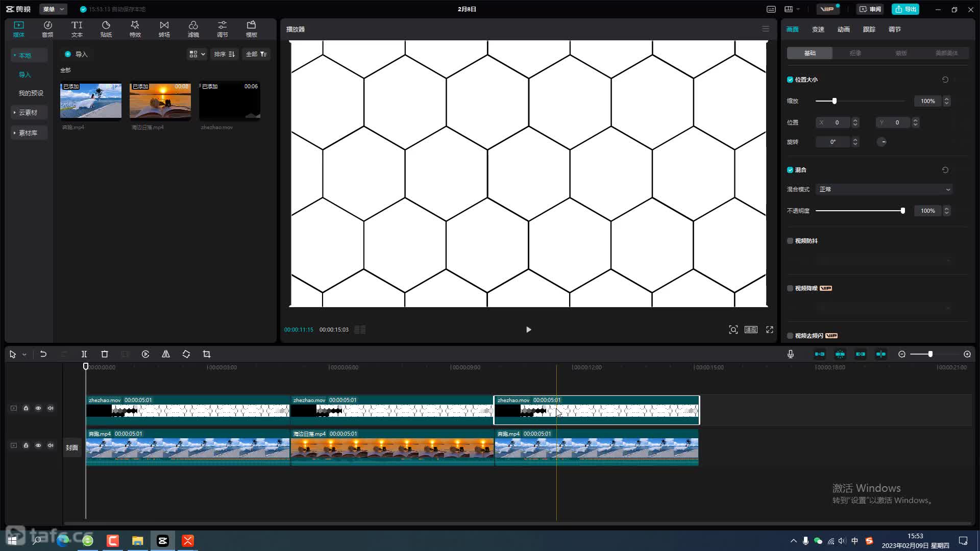Click the 适应 fit button in player

tap(751, 330)
